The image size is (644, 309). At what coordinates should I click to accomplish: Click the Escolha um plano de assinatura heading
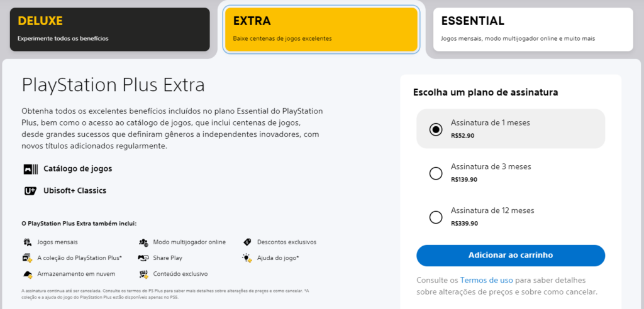pyautogui.click(x=485, y=93)
